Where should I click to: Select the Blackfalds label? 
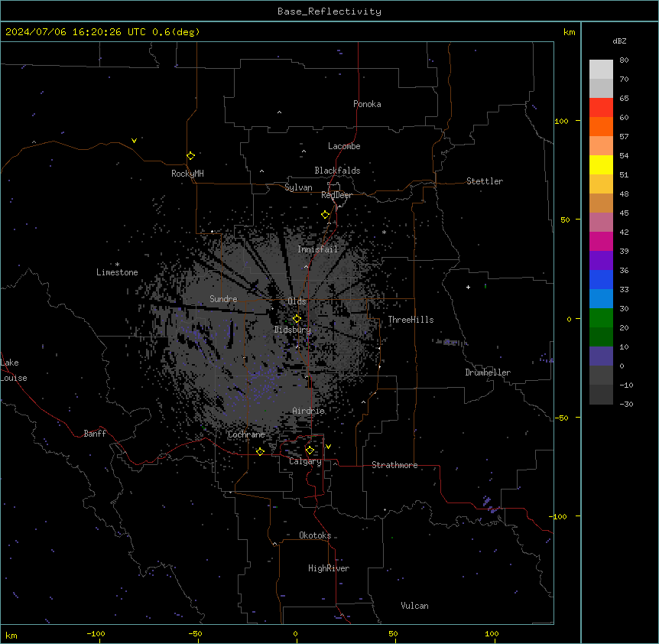point(337,171)
